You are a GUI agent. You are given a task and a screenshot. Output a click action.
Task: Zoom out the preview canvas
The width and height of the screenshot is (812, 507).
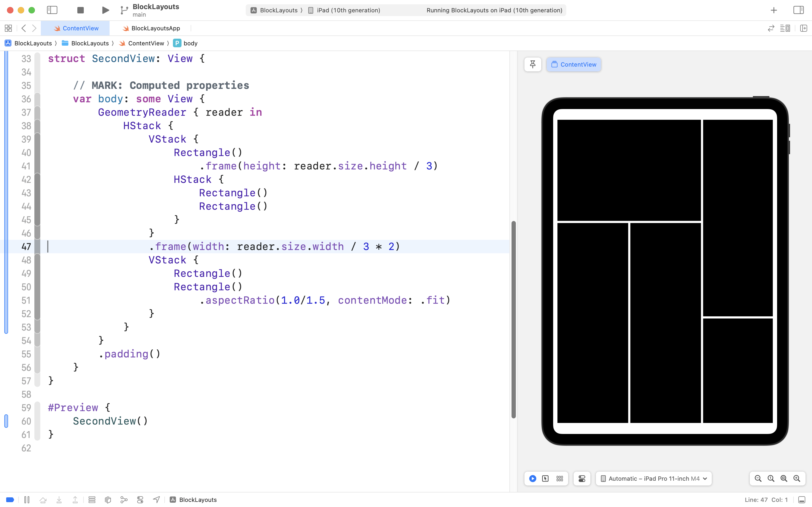(x=758, y=479)
